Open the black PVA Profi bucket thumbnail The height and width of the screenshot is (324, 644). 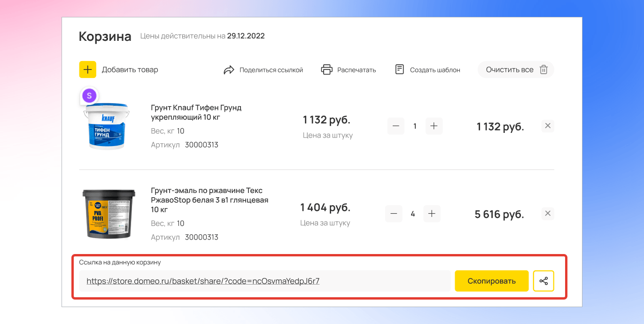pyautogui.click(x=109, y=214)
